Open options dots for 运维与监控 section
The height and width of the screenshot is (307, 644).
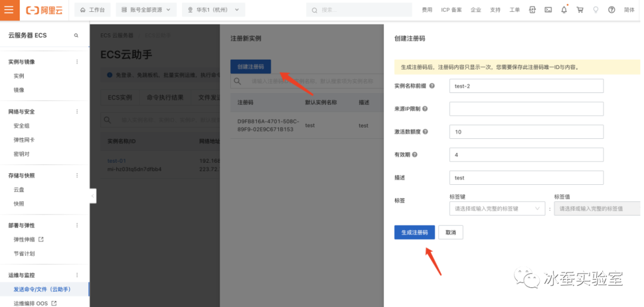[77, 275]
